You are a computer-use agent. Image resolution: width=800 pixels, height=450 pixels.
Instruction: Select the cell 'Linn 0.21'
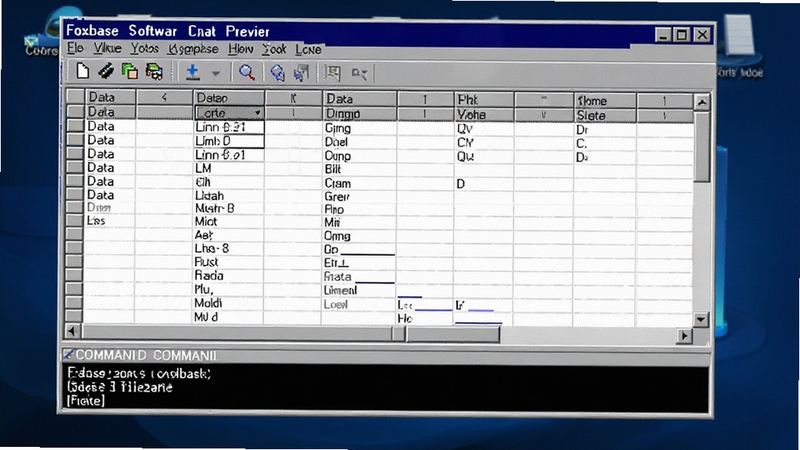click(x=229, y=127)
